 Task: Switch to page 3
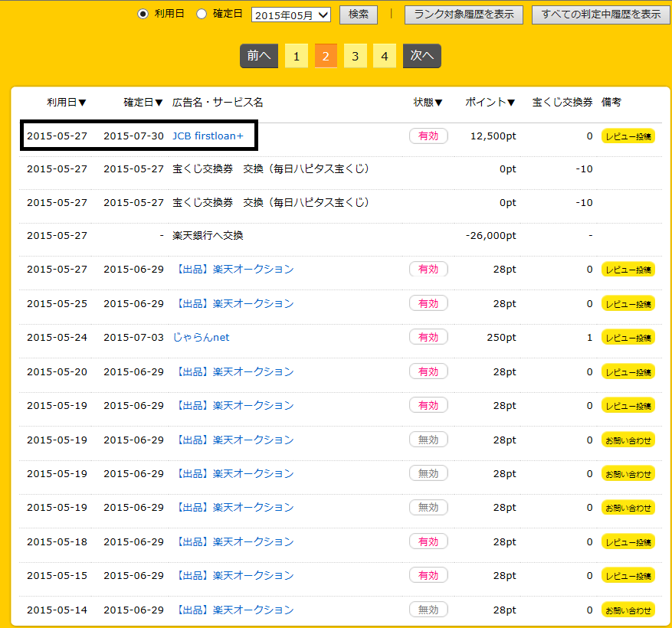(x=355, y=56)
